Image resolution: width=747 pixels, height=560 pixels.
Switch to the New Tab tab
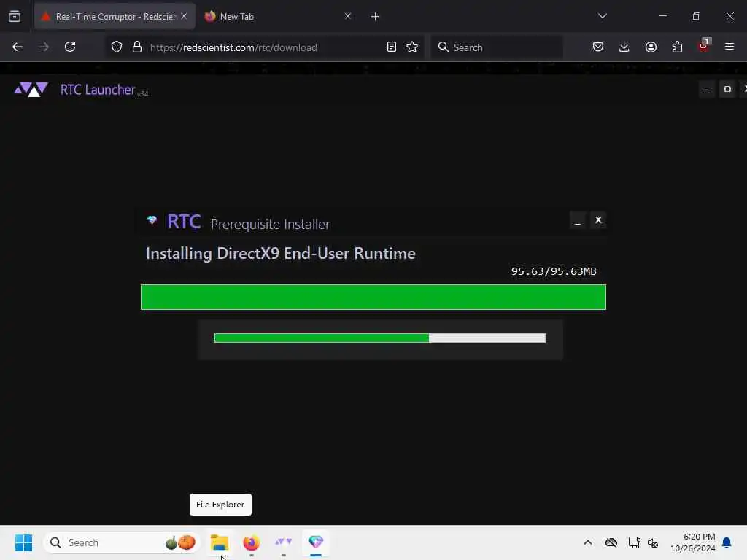coord(279,17)
